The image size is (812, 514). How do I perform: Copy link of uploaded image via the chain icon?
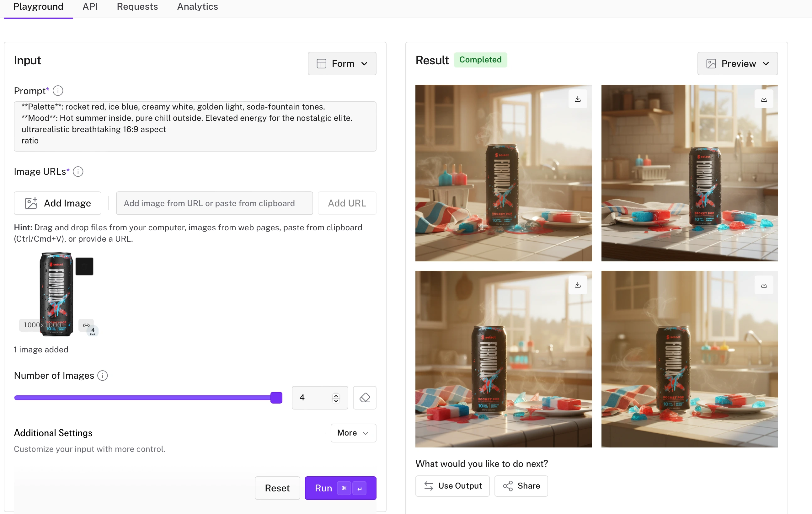[86, 325]
